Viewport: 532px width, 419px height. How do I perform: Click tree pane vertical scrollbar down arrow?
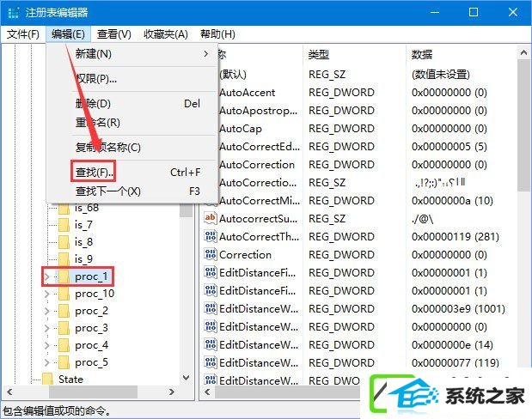[186, 378]
